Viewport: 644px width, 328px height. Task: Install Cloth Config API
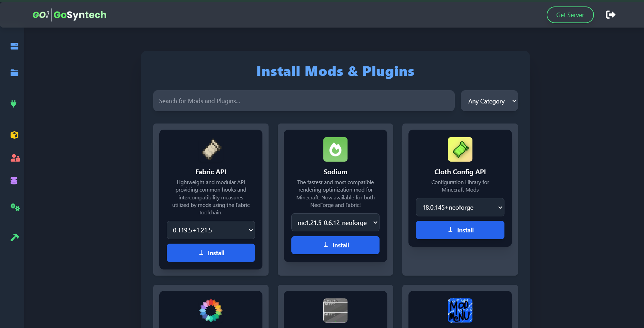click(460, 230)
